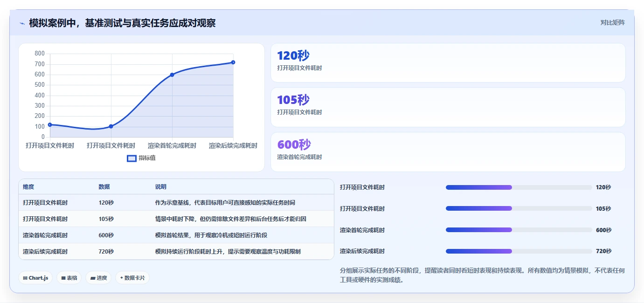644x303 pixels.
Task: Click the chart data point at value 720
Action: click(233, 62)
